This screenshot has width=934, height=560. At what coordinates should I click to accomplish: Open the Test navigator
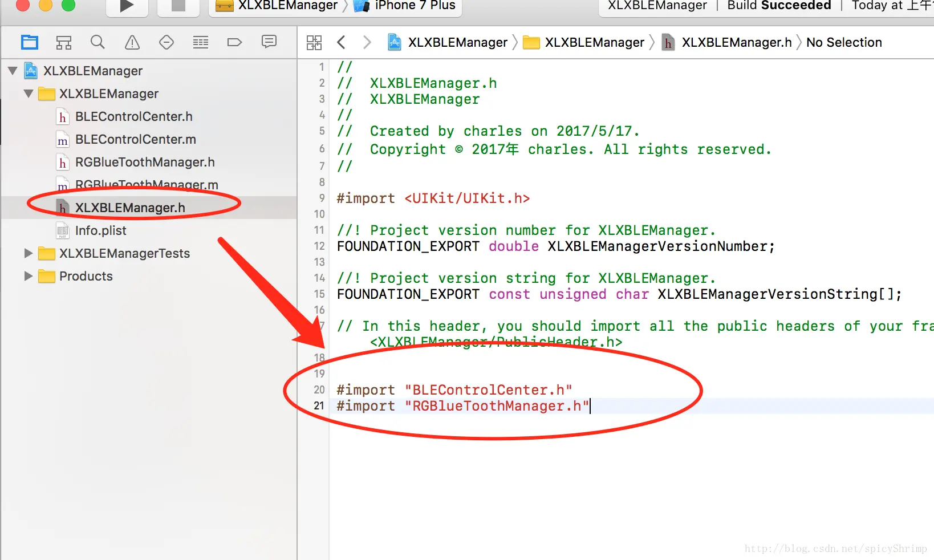[167, 42]
